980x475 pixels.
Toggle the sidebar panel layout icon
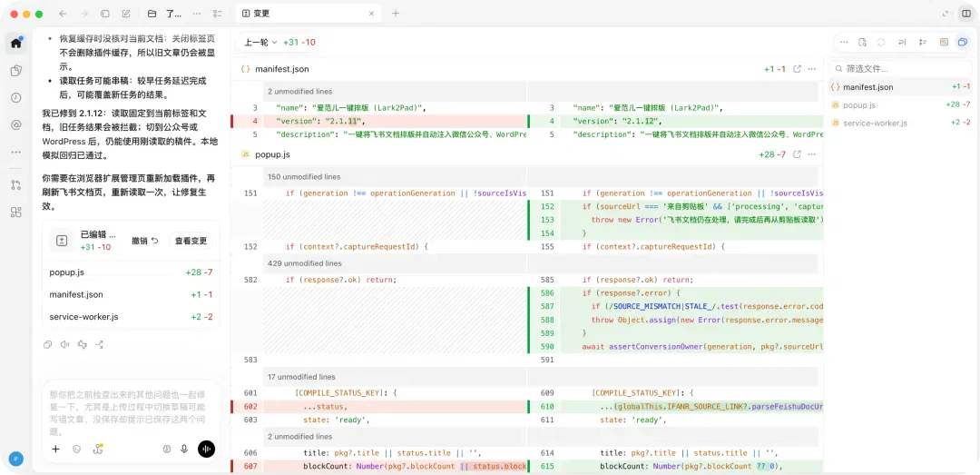(965, 14)
